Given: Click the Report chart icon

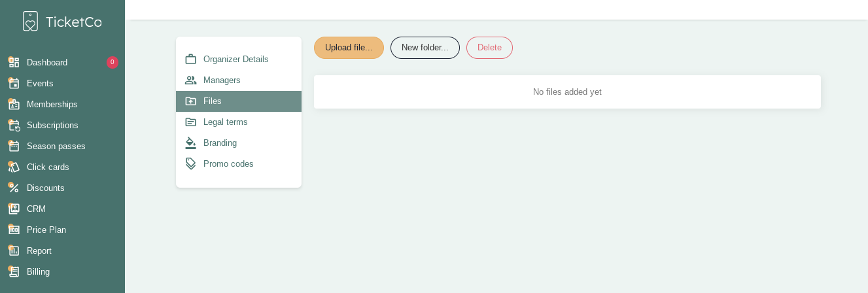Looking at the screenshot, I should tap(14, 250).
